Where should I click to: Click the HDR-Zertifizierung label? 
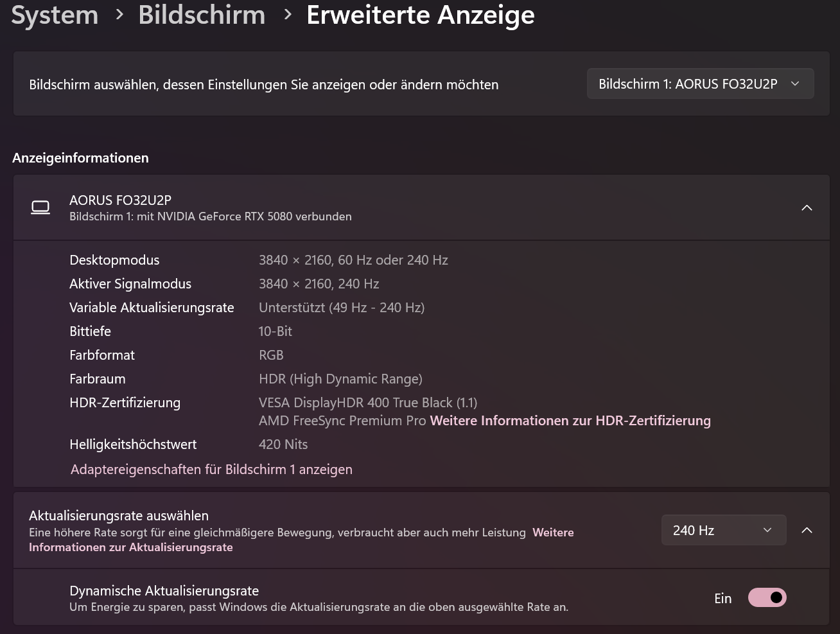point(125,403)
